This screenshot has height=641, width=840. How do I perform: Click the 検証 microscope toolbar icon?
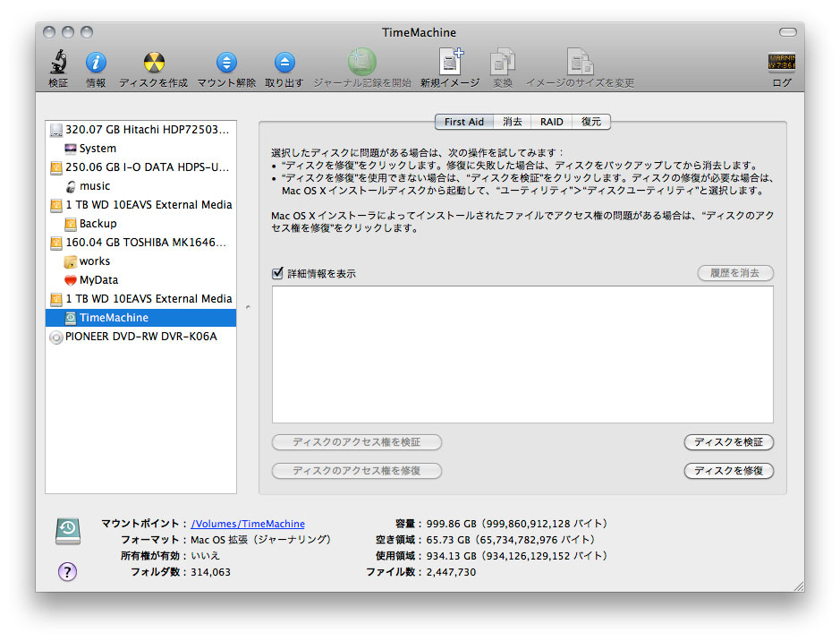58,62
